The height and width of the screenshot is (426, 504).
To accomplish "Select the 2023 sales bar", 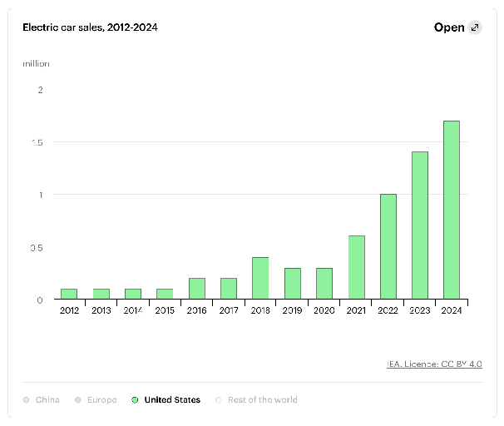I will pos(420,225).
